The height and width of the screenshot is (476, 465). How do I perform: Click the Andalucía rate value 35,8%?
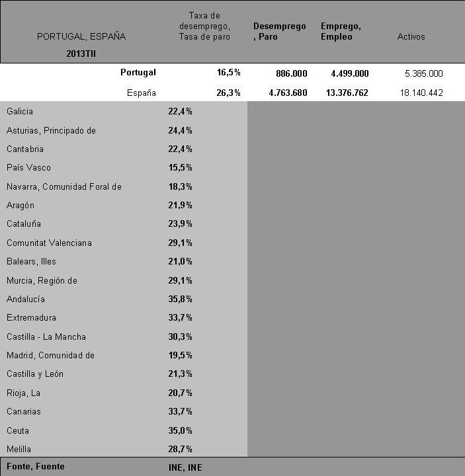[x=180, y=299]
